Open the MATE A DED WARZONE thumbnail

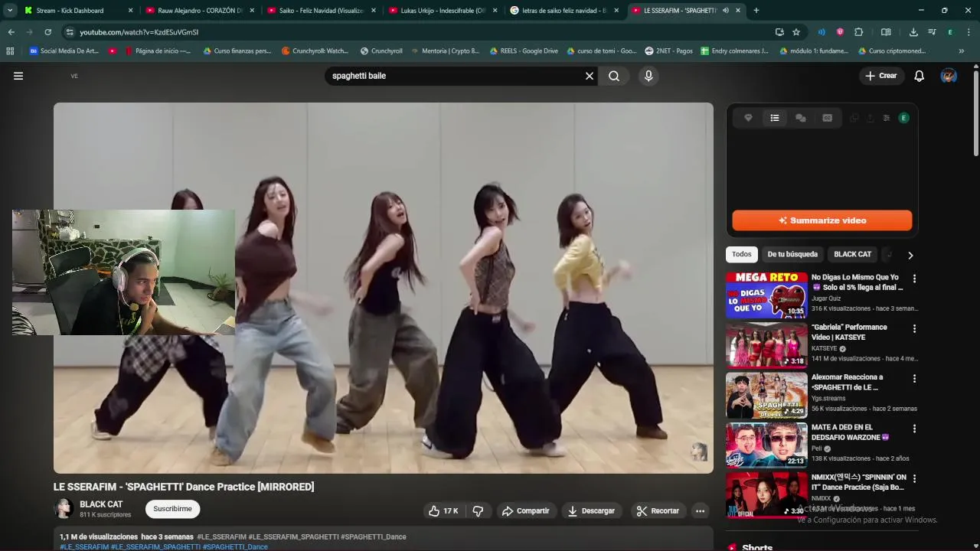pyautogui.click(x=766, y=445)
